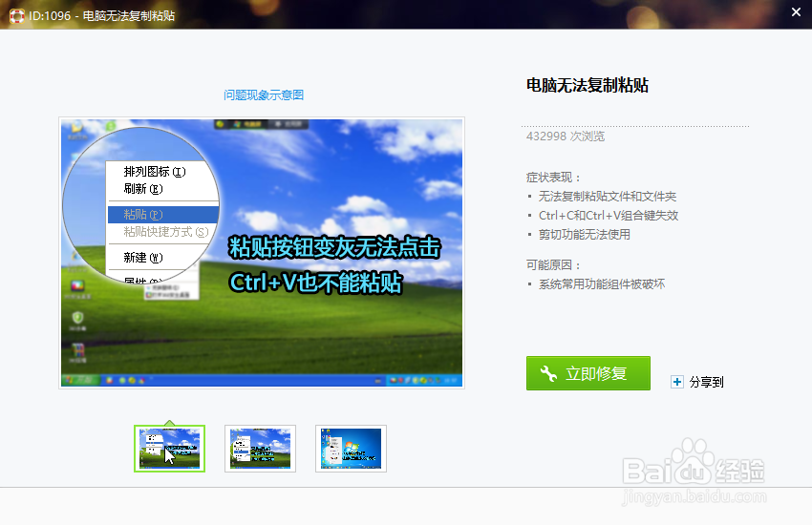812x525 pixels.
Task: Click the ID:1096 window title text
Action: 101,16
